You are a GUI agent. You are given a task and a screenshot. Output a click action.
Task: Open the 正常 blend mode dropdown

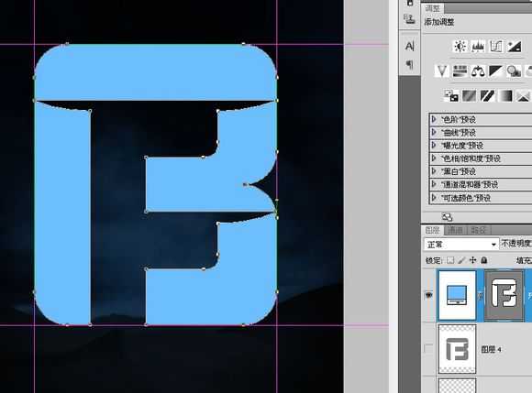click(461, 244)
